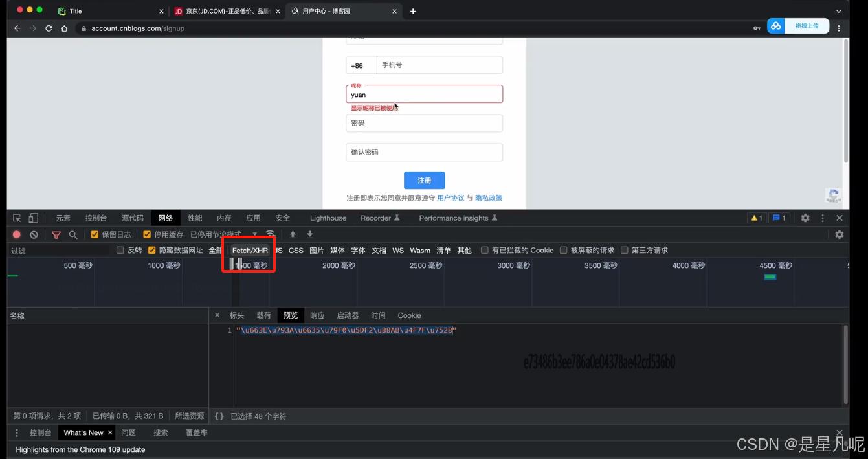The image size is (868, 459).
Task: Close the request details pane
Action: click(x=217, y=315)
